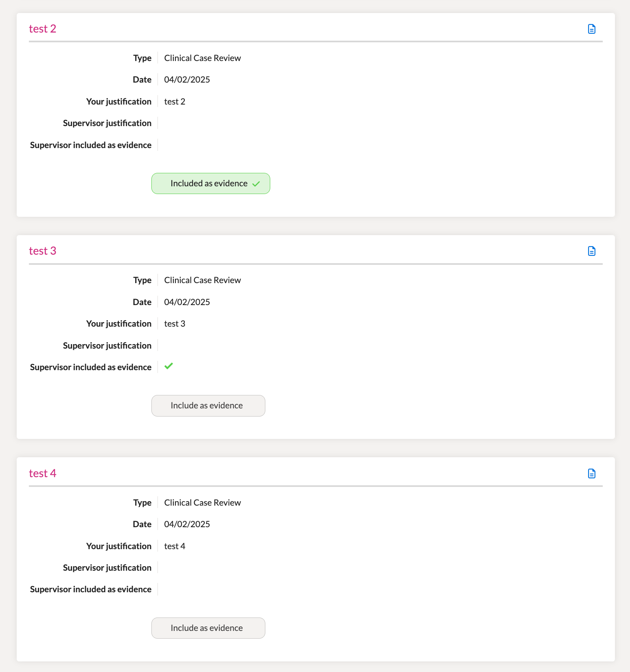Select 'Clinical Case Review' type in test 2
The height and width of the screenshot is (672, 630).
203,58
